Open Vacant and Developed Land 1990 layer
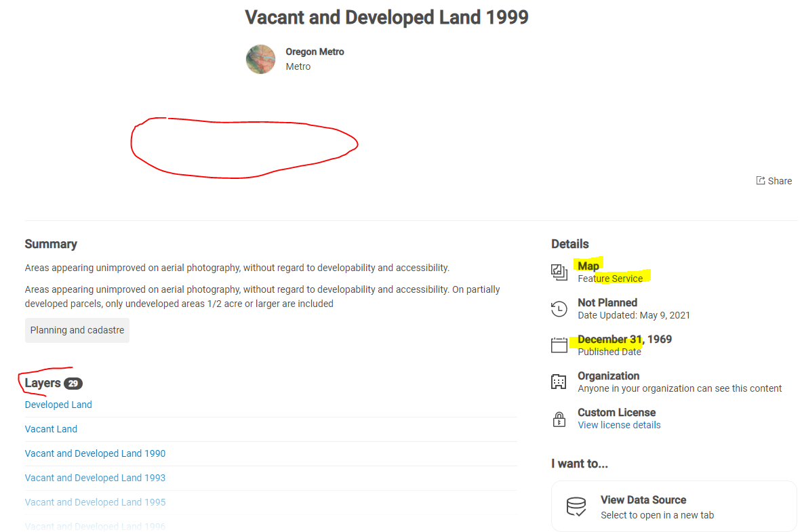Screen dimensions: 802x532 [x=95, y=453]
